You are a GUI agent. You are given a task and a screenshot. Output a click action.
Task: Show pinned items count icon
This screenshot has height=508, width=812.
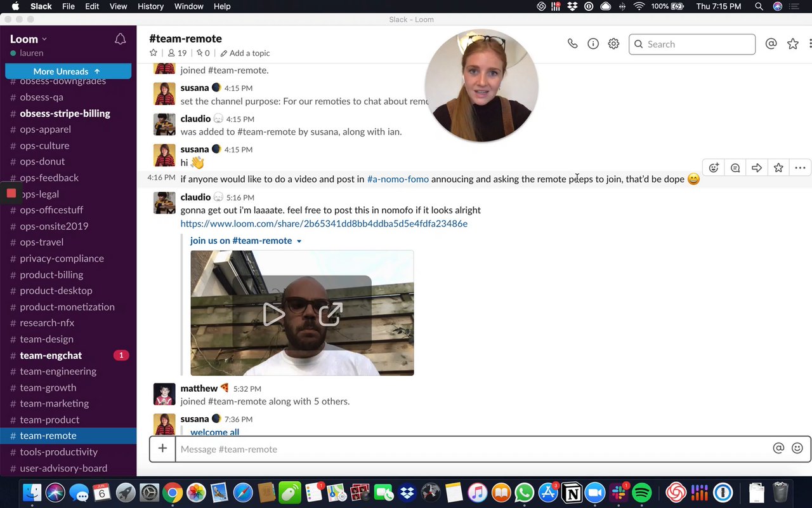(x=203, y=53)
